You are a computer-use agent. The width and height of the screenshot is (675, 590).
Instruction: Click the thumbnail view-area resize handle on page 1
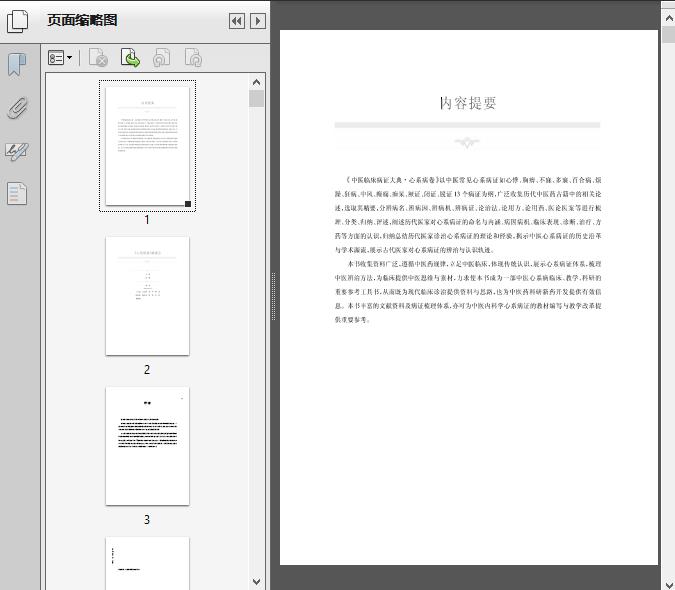[x=188, y=204]
